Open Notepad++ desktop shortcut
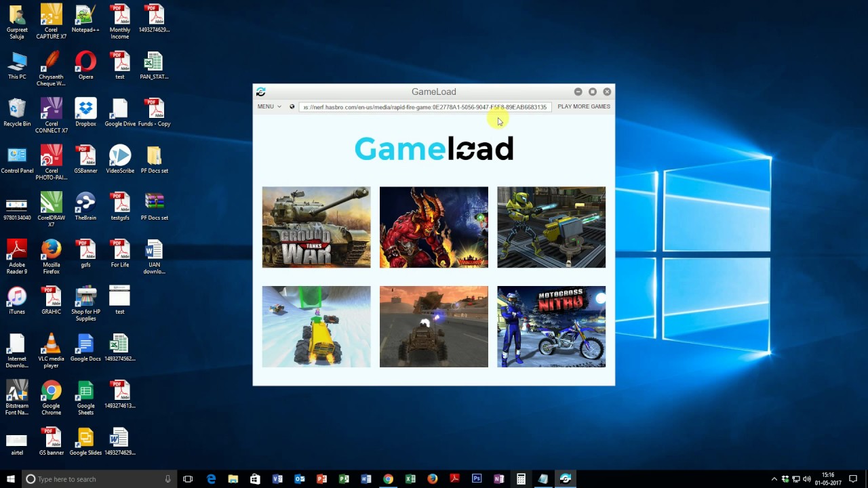 tap(85, 18)
